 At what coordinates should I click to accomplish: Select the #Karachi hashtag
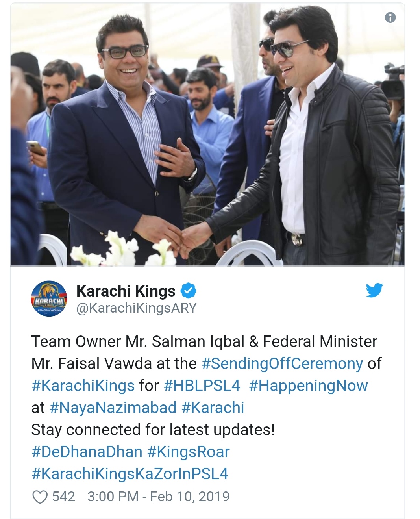[x=213, y=408]
